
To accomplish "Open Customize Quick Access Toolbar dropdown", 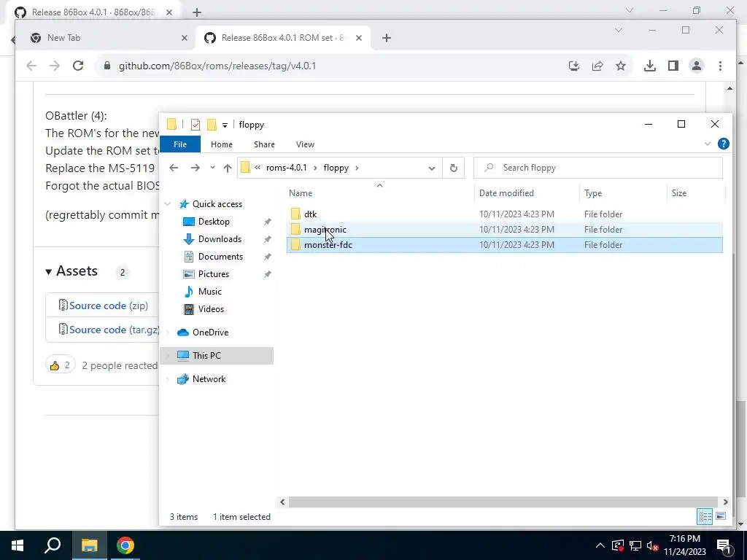I will pos(225,125).
